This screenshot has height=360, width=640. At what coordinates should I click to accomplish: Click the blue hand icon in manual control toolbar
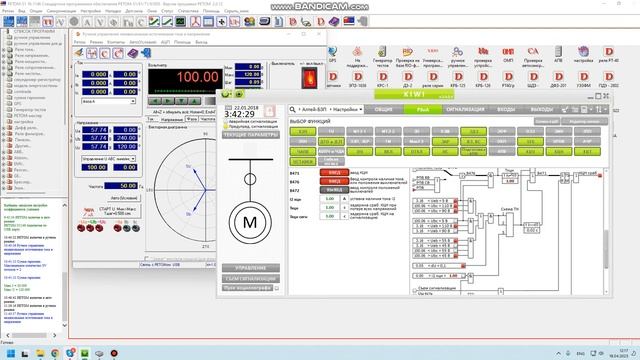click(146, 53)
